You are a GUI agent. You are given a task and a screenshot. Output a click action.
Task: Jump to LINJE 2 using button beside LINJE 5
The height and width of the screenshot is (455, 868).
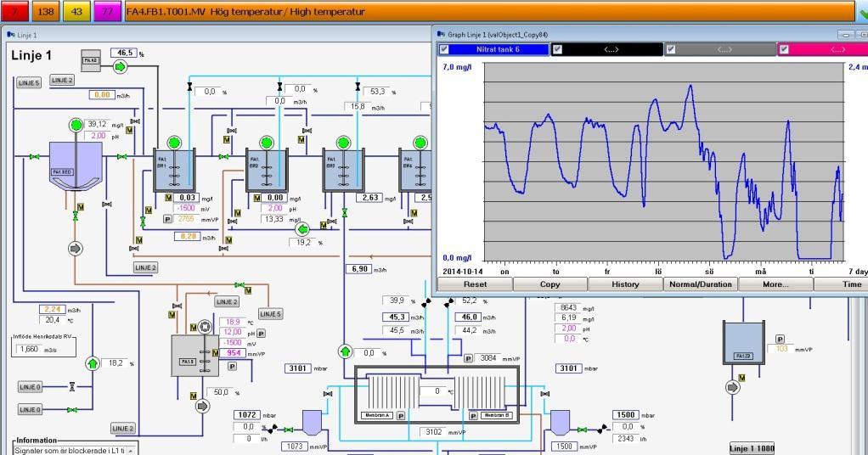[62, 81]
